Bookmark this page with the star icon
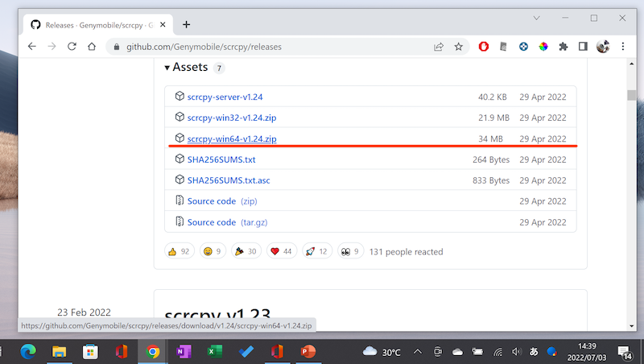Image resolution: width=644 pixels, height=364 pixels. [459, 47]
